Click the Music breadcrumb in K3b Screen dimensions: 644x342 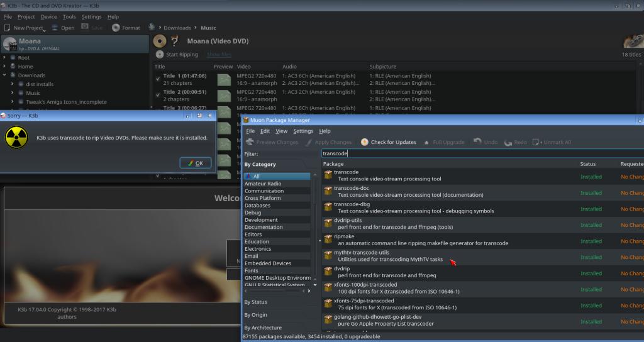click(208, 28)
